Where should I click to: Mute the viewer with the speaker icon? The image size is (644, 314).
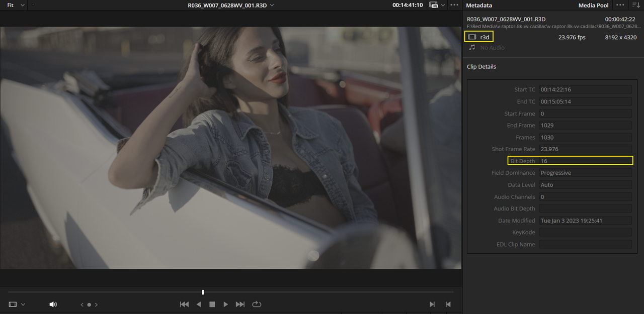coord(53,304)
